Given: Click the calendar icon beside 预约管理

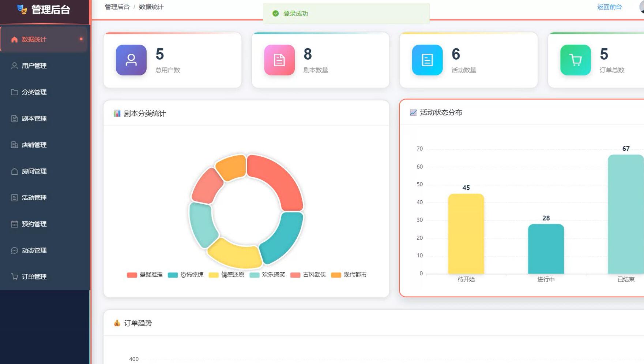Looking at the screenshot, I should click(x=14, y=224).
